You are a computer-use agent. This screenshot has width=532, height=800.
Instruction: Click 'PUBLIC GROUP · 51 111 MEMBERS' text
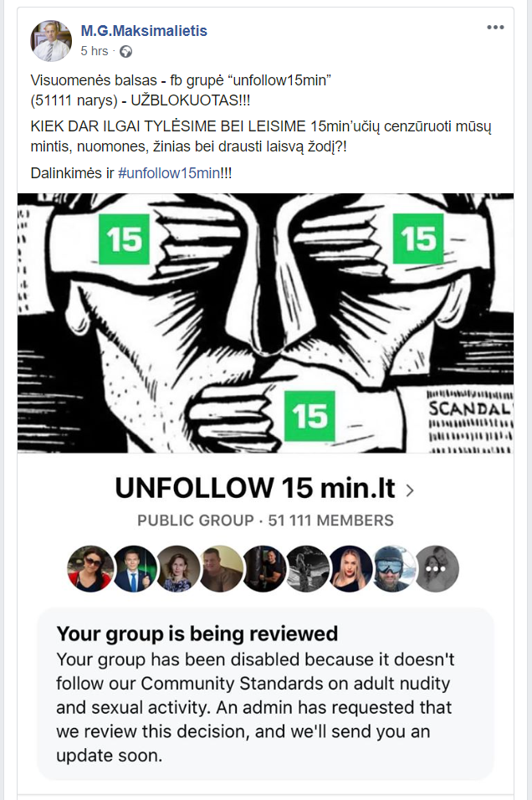click(x=265, y=521)
